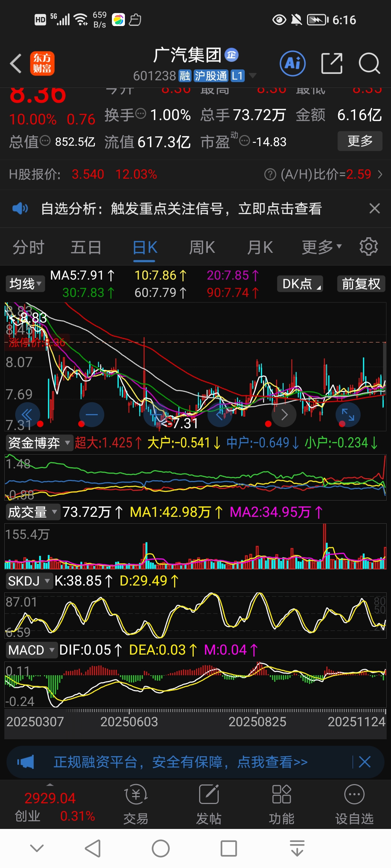This screenshot has height=868, width=391.
Task: Open the 东方财富 home logo
Action: (42, 63)
